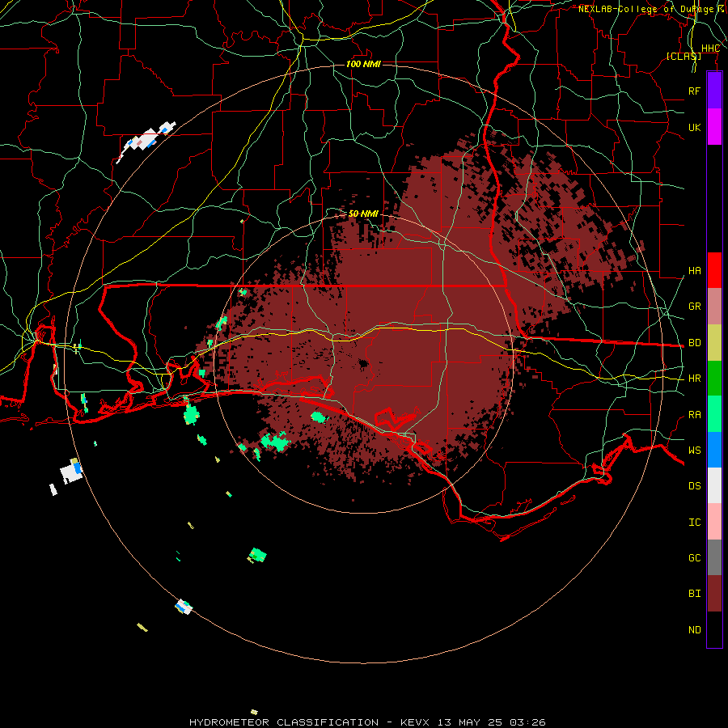
Task: Click the GC gray legend swatch
Action: [714, 557]
